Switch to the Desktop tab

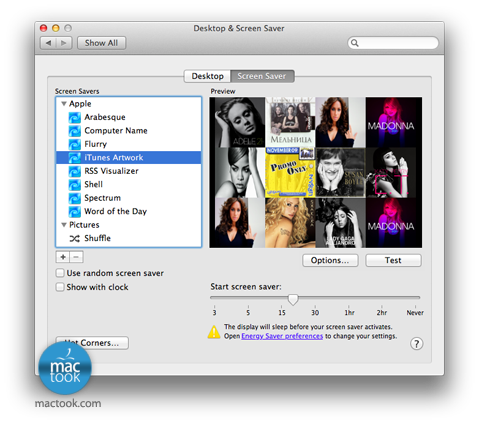point(207,76)
